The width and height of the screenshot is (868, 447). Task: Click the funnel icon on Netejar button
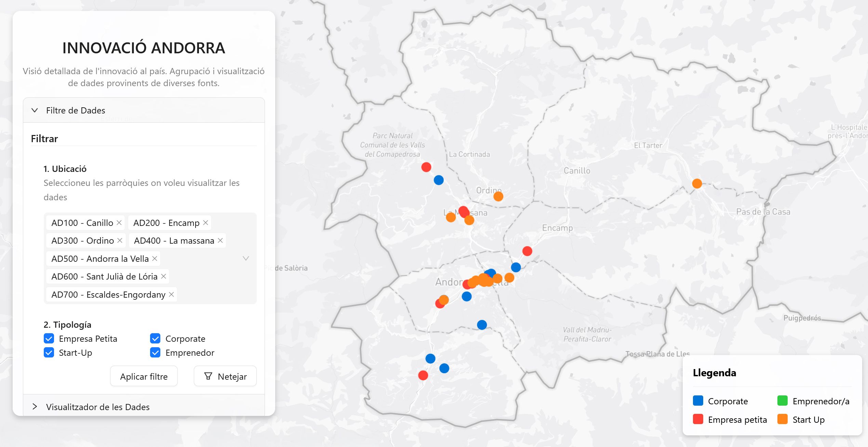pos(209,376)
